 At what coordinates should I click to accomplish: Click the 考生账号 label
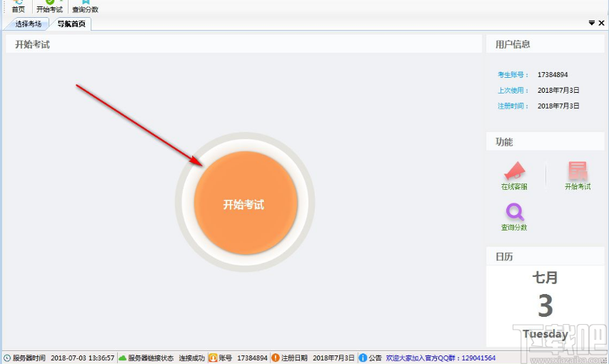pos(513,75)
